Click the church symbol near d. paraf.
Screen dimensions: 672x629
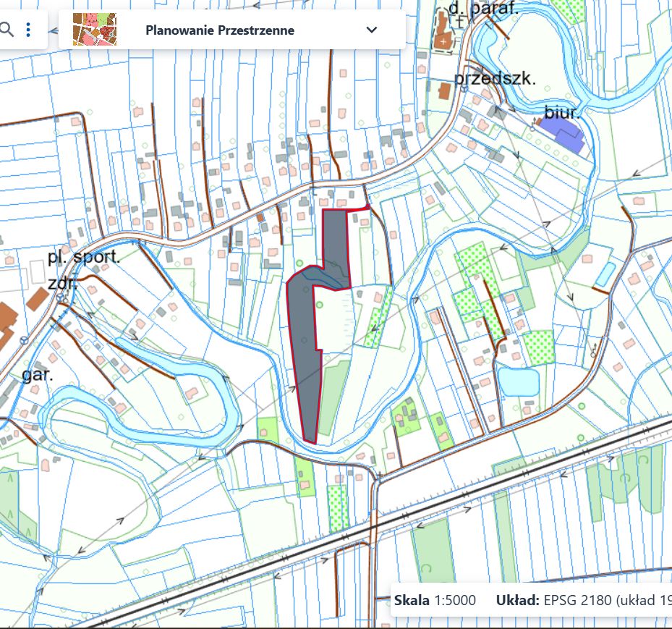coord(443,41)
